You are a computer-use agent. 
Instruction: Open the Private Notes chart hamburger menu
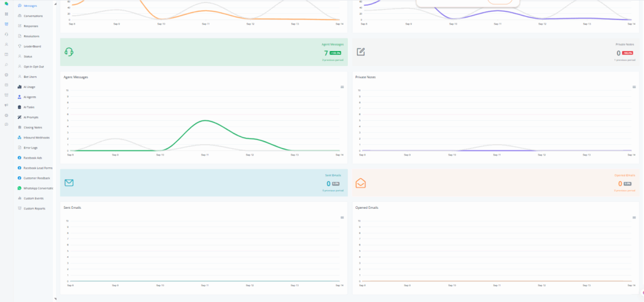[x=634, y=87]
